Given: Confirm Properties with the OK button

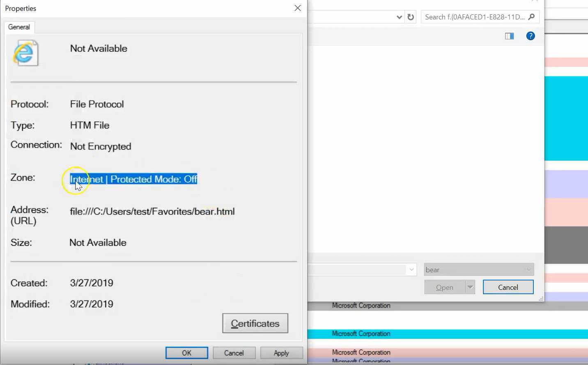Looking at the screenshot, I should (x=187, y=353).
